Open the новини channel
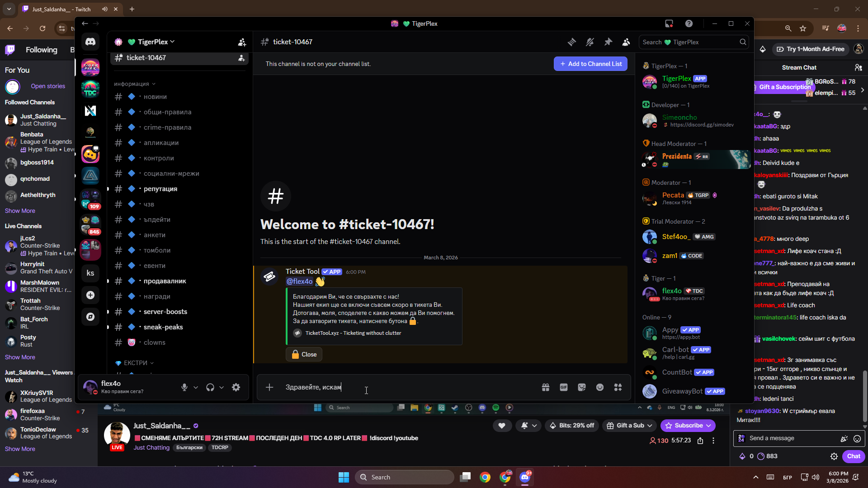The width and height of the screenshot is (868, 488). coord(155,97)
